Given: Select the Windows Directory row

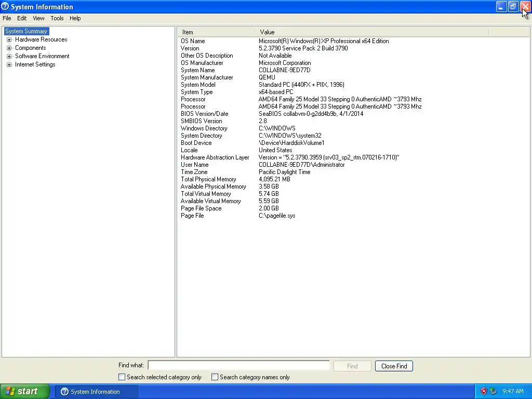Looking at the screenshot, I should pos(353,128).
